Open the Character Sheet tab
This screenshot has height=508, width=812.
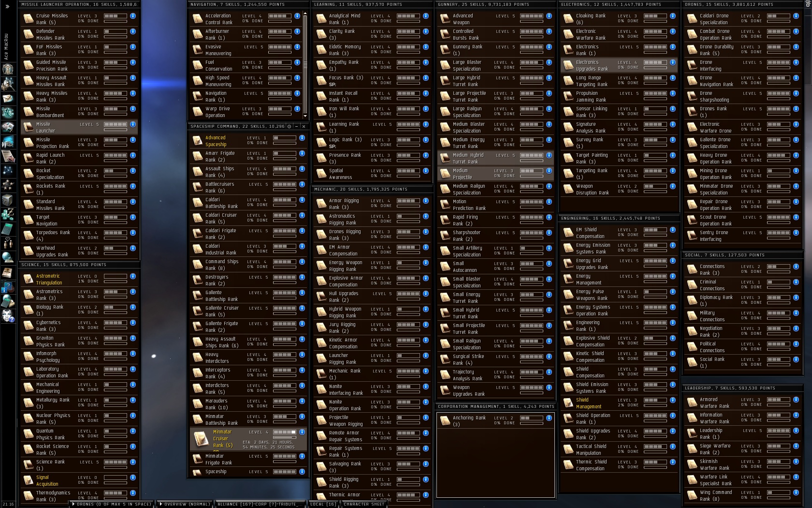364,504
